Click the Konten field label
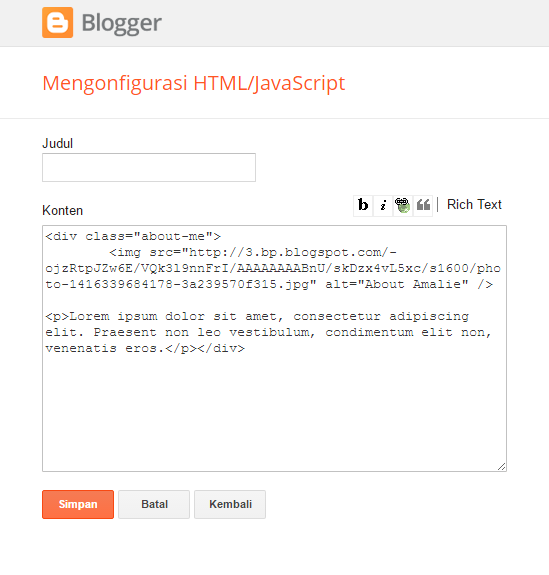Image resolution: width=549 pixels, height=575 pixels. coord(63,210)
